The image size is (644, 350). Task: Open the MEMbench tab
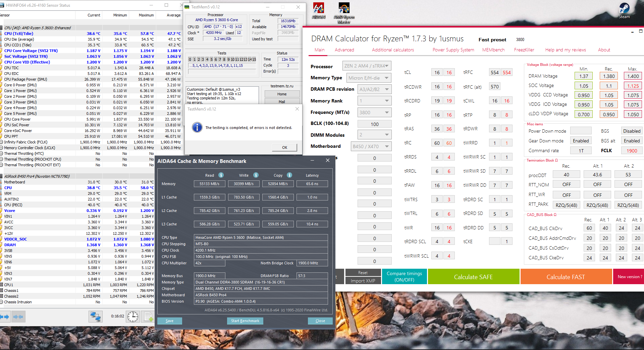493,50
